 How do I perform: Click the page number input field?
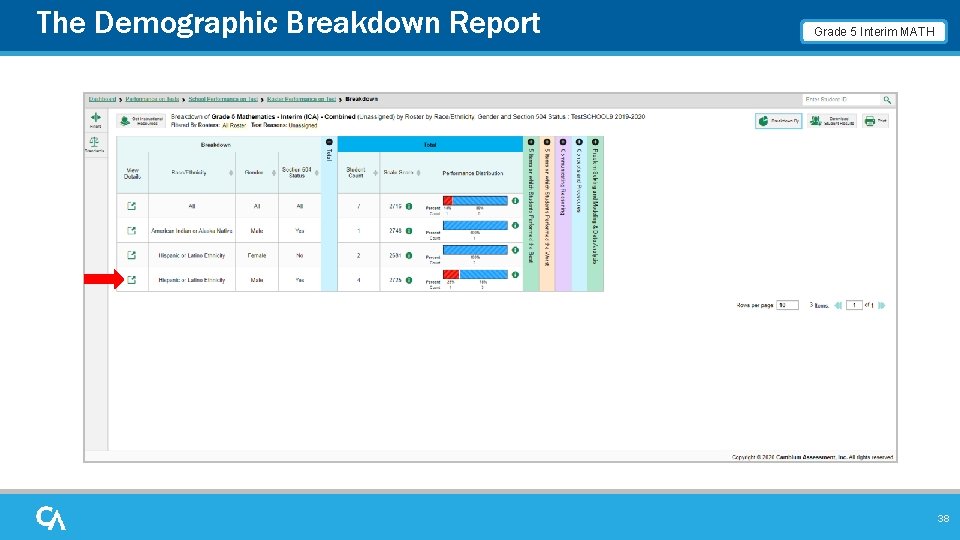pyautogui.click(x=854, y=305)
